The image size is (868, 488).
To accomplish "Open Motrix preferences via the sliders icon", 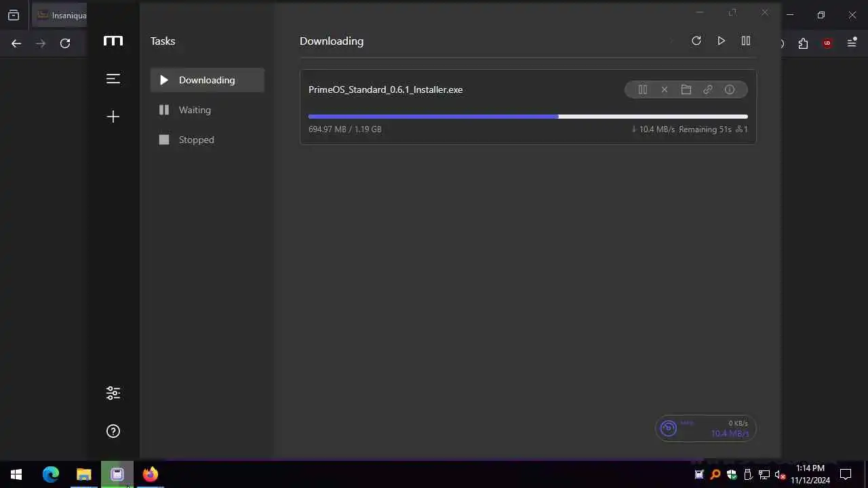I will [x=113, y=393].
